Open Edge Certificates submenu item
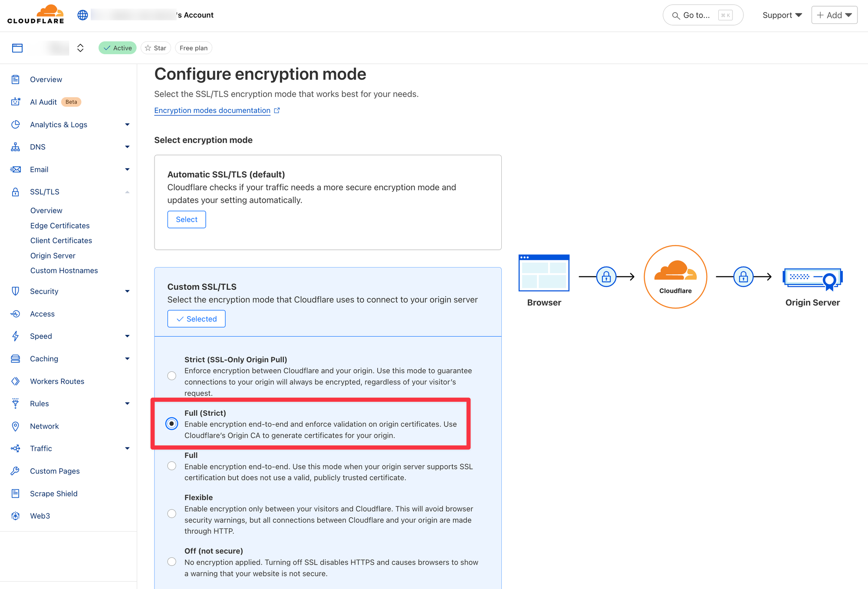The height and width of the screenshot is (589, 868). [60, 225]
